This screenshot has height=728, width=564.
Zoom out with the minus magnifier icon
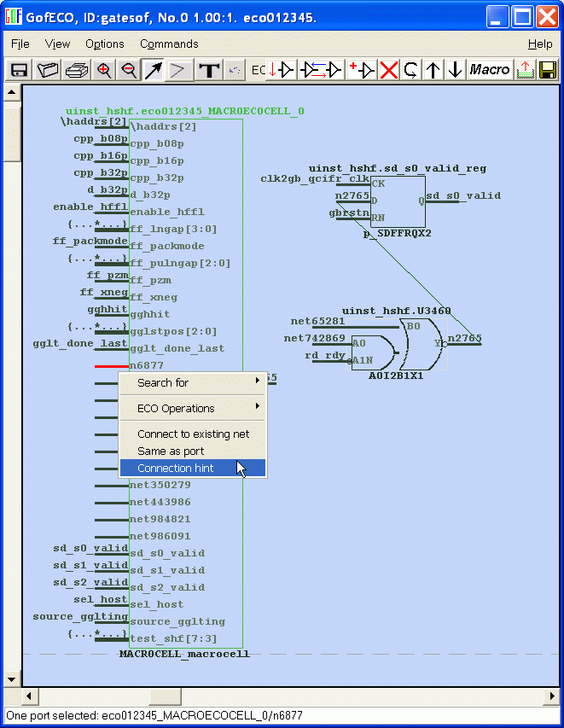click(129, 70)
